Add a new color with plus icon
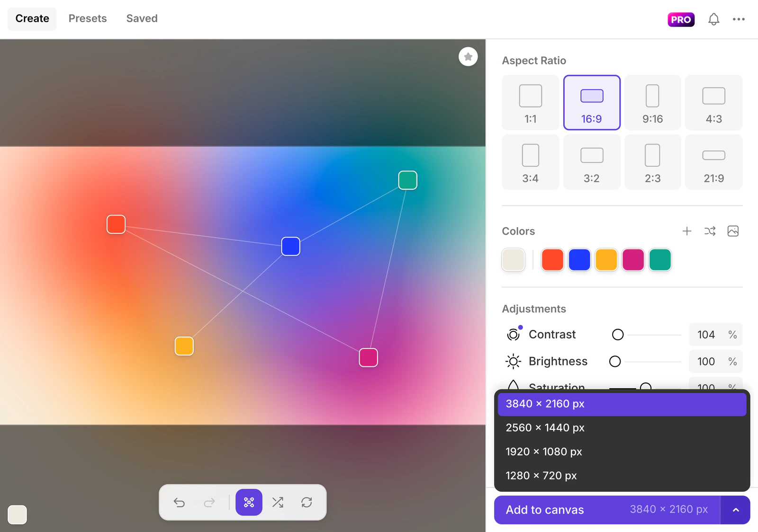The width and height of the screenshot is (758, 532). pos(687,231)
